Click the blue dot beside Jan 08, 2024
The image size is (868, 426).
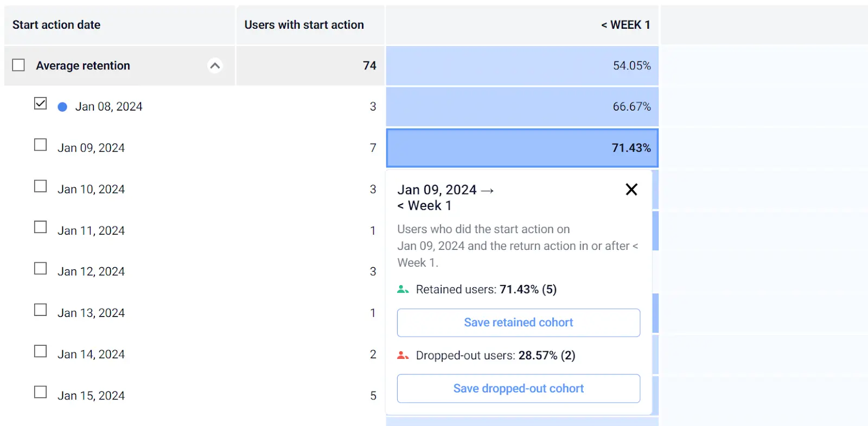pyautogui.click(x=62, y=107)
